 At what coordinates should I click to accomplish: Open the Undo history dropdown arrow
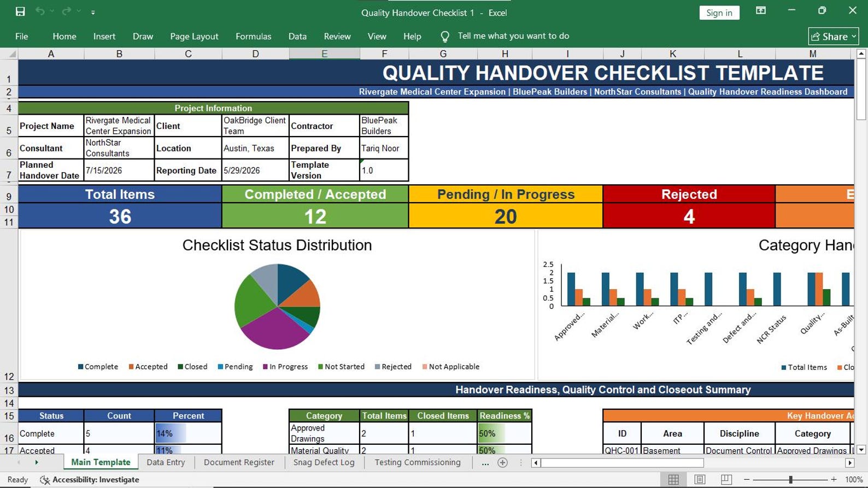52,11
